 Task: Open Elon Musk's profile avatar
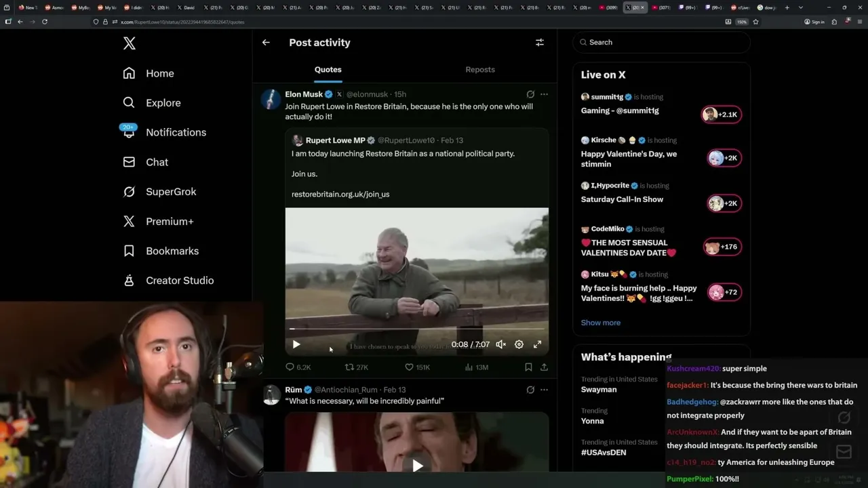pyautogui.click(x=271, y=99)
